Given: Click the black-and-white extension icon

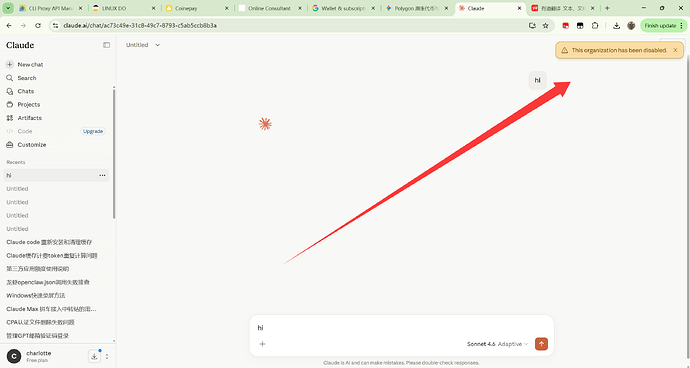Looking at the screenshot, I should tap(580, 26).
